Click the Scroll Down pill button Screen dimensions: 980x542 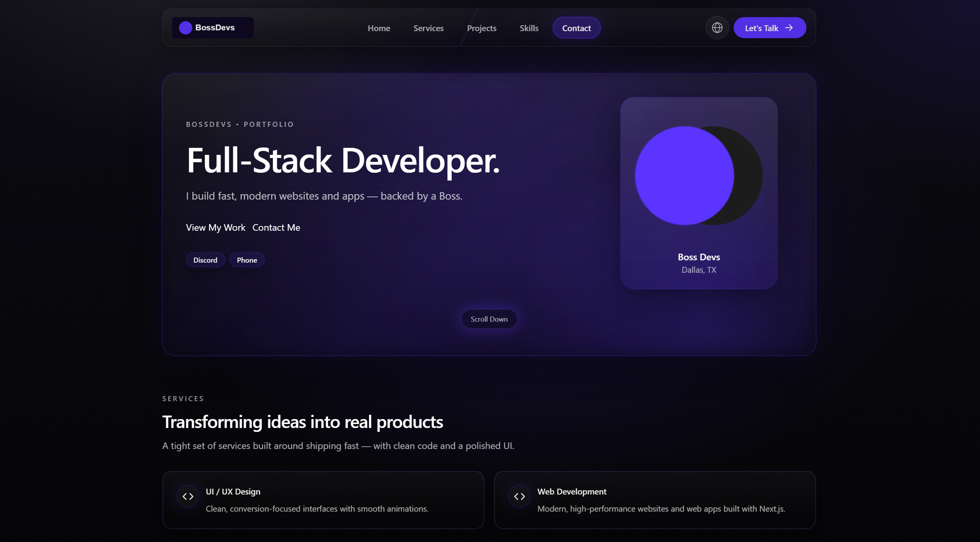tap(489, 319)
